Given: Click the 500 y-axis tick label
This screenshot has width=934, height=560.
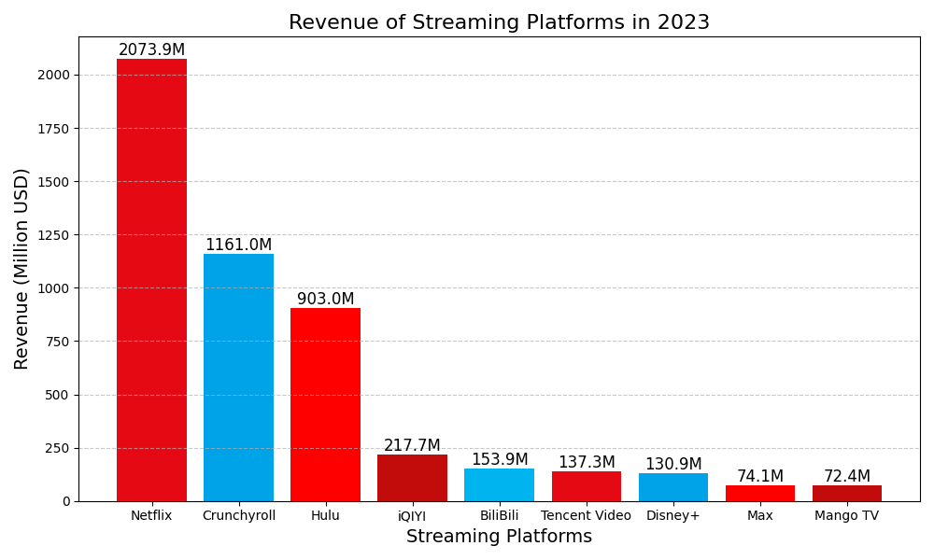Looking at the screenshot, I should [58, 395].
